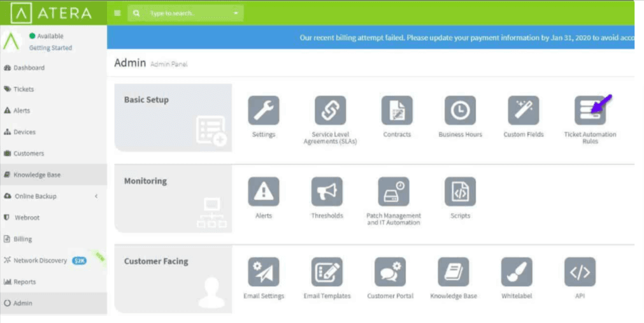Open the Contracts document icon
The image size is (644, 323).
(397, 110)
